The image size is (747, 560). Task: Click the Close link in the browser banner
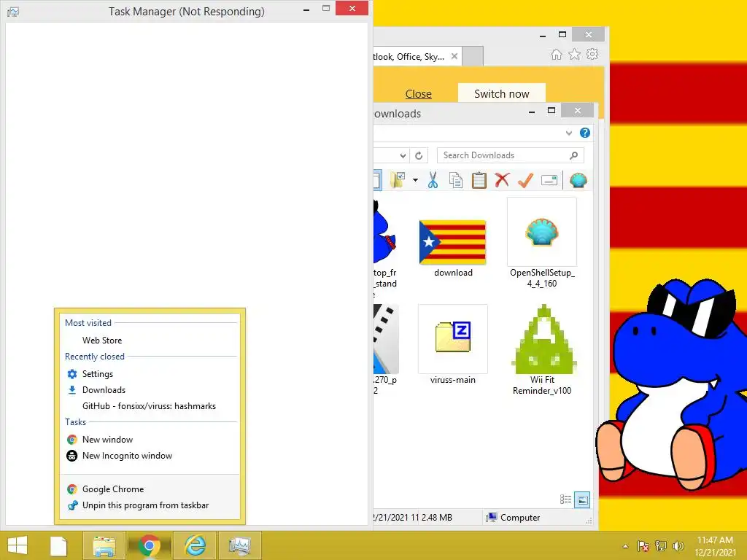418,94
